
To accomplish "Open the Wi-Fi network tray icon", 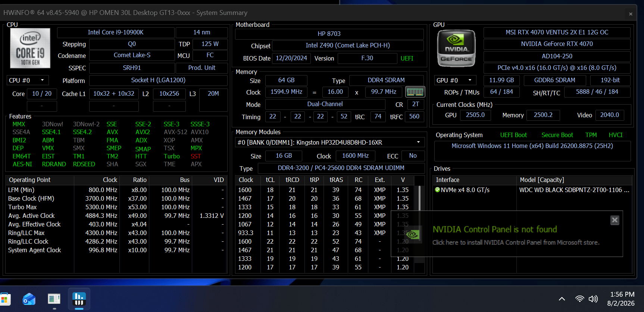I will click(x=579, y=299).
